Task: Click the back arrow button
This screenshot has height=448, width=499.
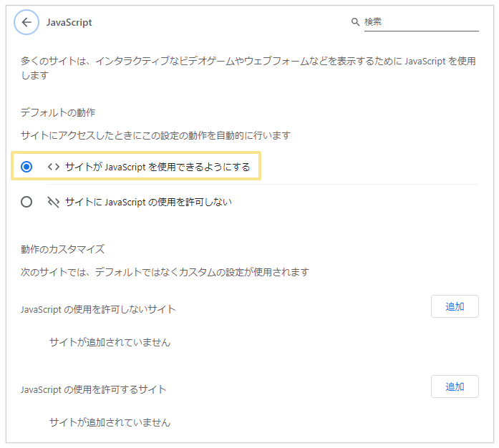Action: (x=26, y=22)
